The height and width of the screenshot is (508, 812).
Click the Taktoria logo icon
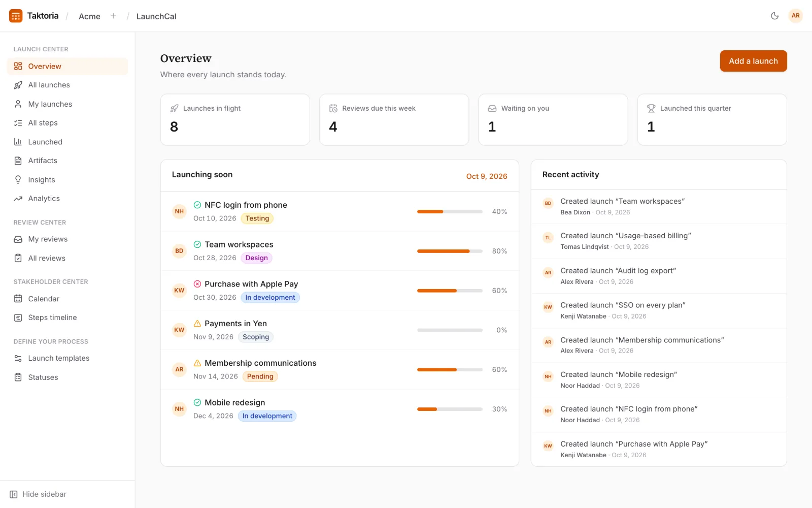point(16,16)
